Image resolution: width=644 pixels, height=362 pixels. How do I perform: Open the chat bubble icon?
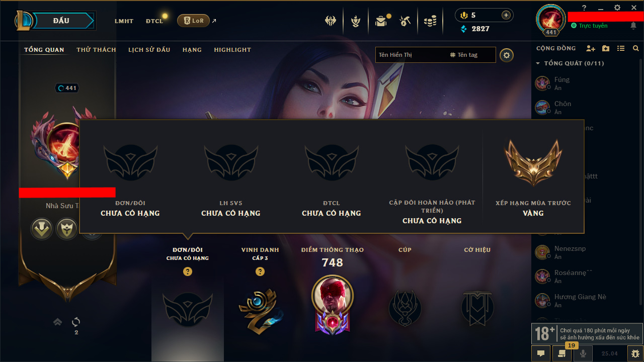pyautogui.click(x=541, y=353)
